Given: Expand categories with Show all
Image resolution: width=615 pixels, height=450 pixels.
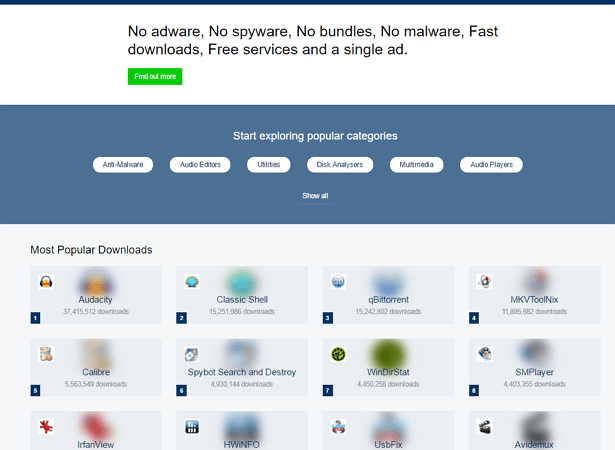Looking at the screenshot, I should click(x=315, y=196).
